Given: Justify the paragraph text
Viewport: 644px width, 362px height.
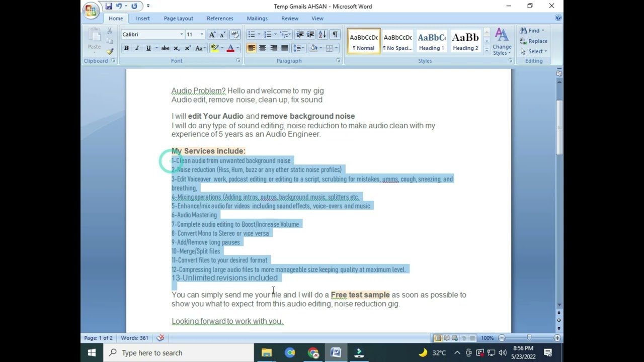Looking at the screenshot, I should pos(284,48).
